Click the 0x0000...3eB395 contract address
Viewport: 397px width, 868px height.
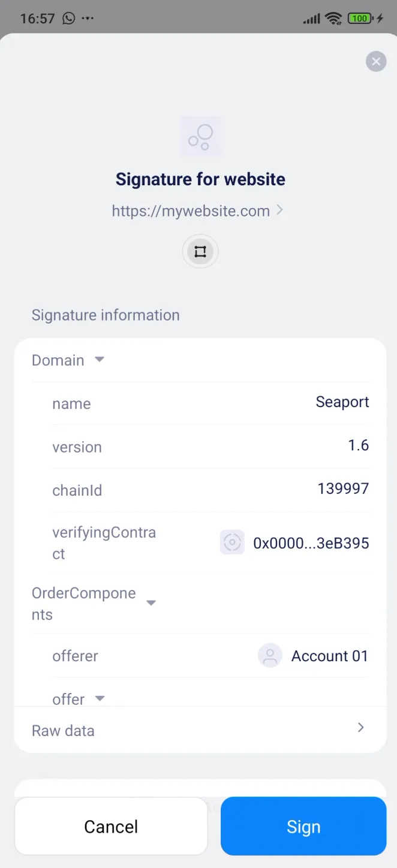(x=309, y=542)
